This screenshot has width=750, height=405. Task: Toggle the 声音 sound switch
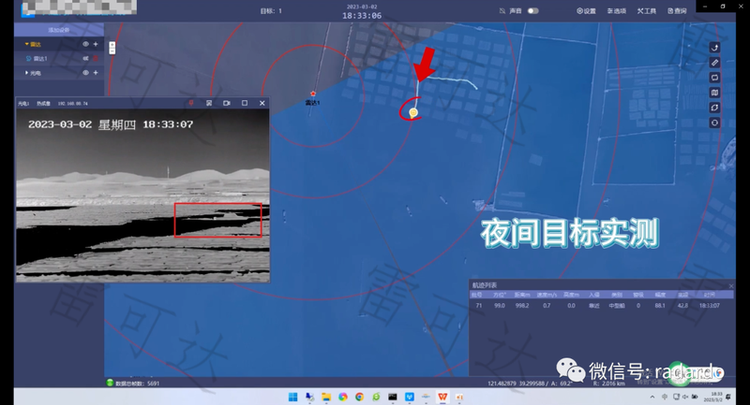pos(533,11)
